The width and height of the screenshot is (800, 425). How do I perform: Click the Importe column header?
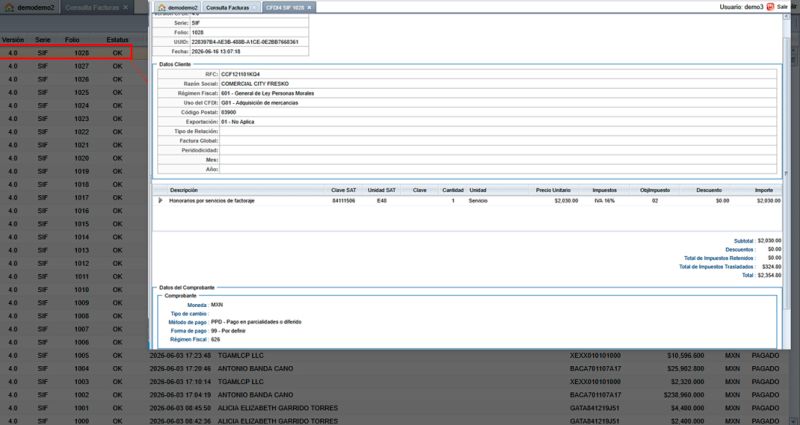tap(764, 190)
